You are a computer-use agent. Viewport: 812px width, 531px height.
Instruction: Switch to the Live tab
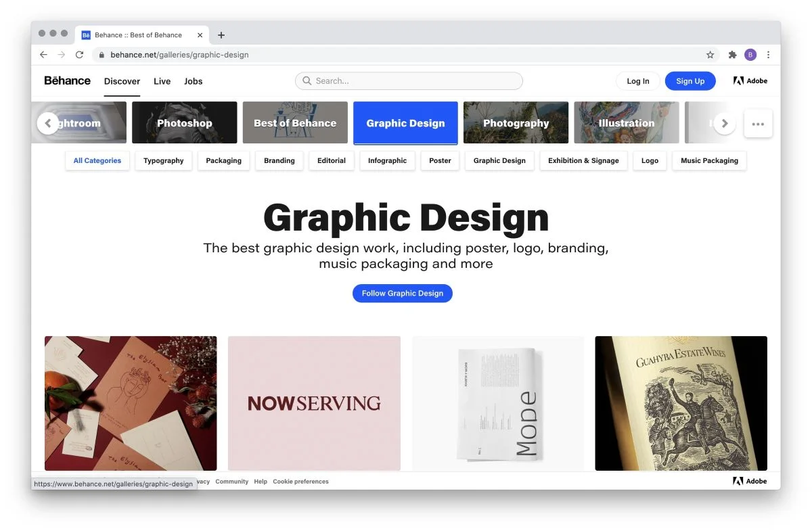pyautogui.click(x=162, y=81)
